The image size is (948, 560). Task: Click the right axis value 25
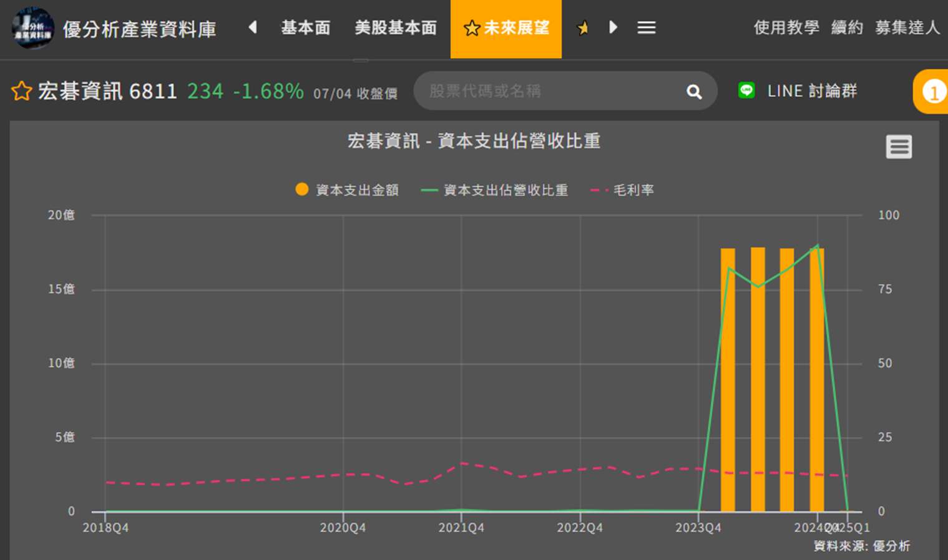(885, 437)
